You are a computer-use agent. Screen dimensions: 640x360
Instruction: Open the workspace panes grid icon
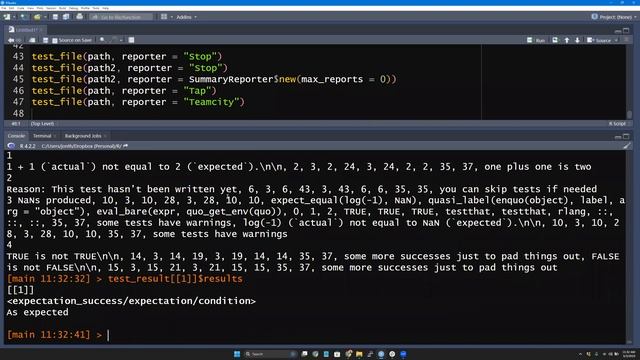(164, 17)
